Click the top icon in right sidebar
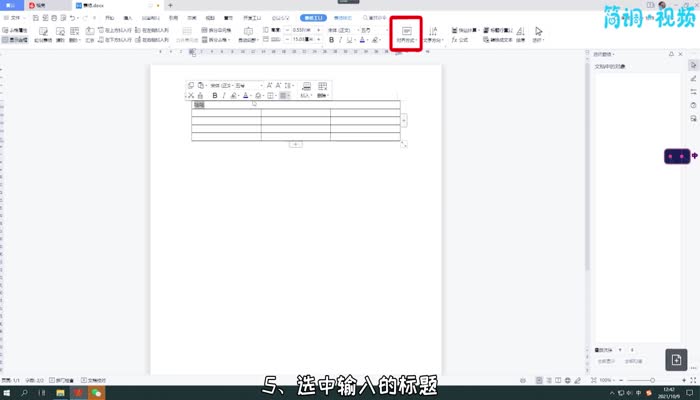This screenshot has width=700, height=400. [693, 65]
